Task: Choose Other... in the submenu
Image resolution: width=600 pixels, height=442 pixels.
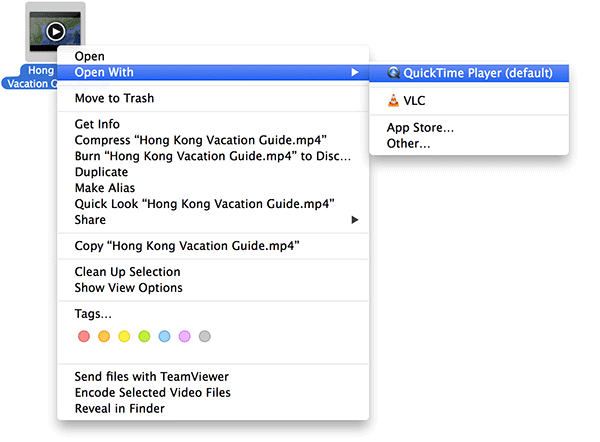Action: [469, 144]
